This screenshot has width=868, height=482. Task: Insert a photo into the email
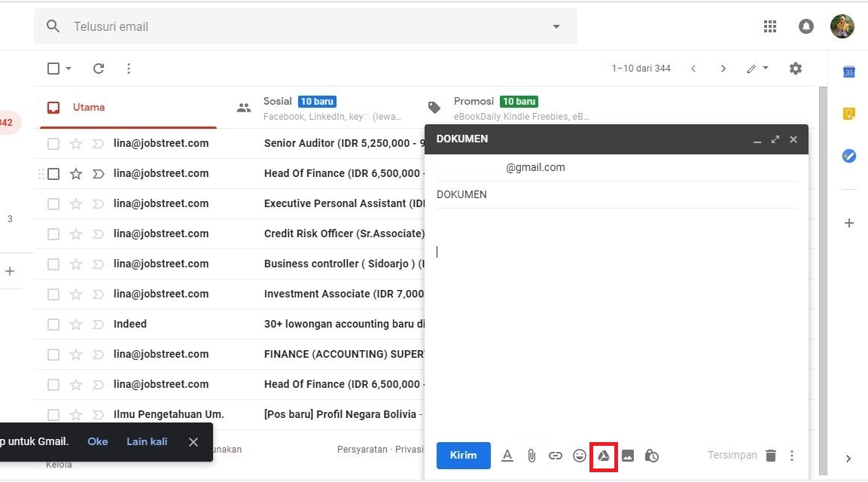pos(628,456)
